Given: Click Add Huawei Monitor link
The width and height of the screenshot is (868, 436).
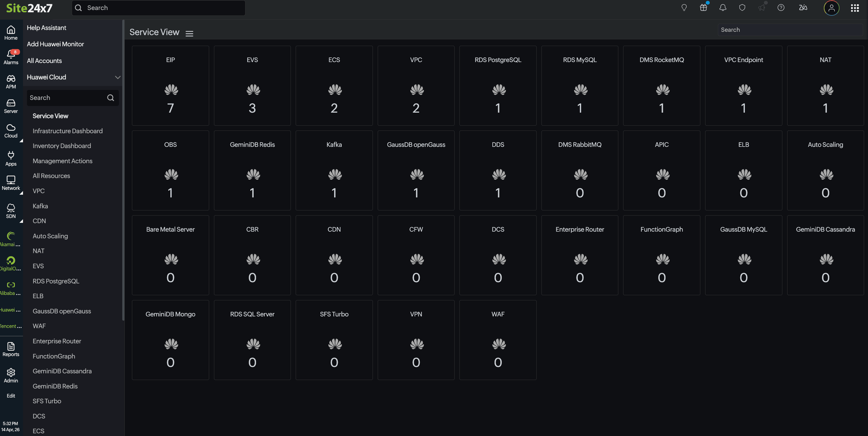Looking at the screenshot, I should [55, 44].
